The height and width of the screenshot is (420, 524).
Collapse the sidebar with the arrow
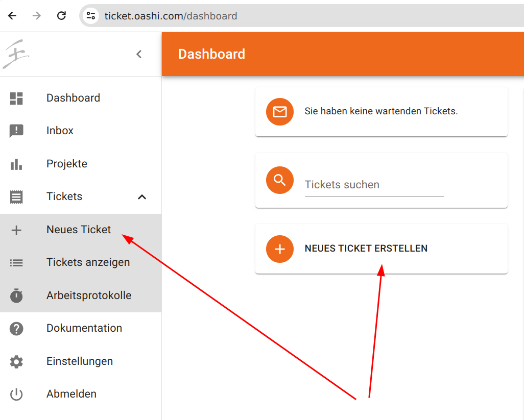pyautogui.click(x=138, y=54)
